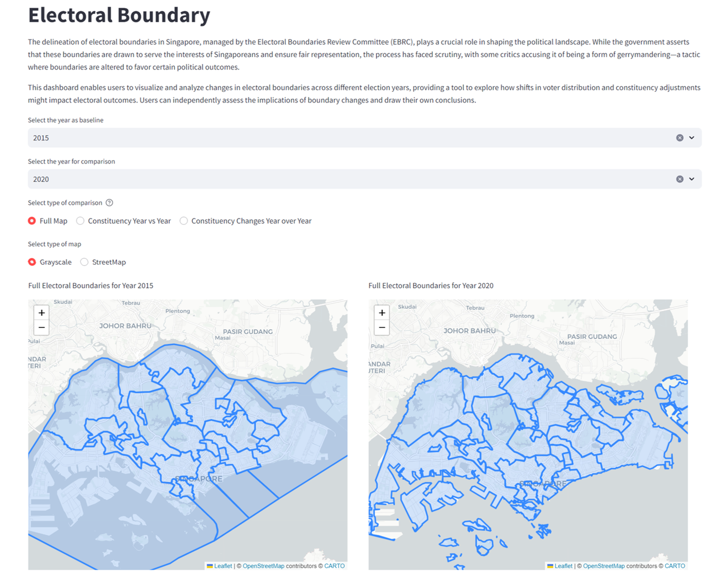Click the Singapore label on 2020 map
The width and height of the screenshot is (728, 579).
click(543, 484)
